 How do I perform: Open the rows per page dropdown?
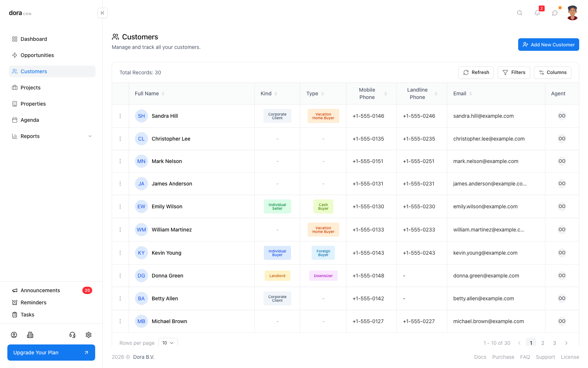168,343
